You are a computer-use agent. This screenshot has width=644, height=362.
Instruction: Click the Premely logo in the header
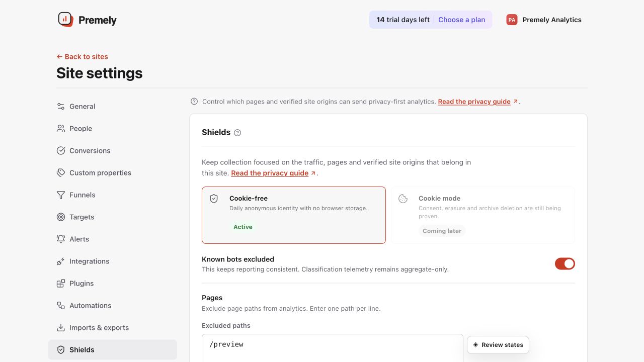(87, 20)
